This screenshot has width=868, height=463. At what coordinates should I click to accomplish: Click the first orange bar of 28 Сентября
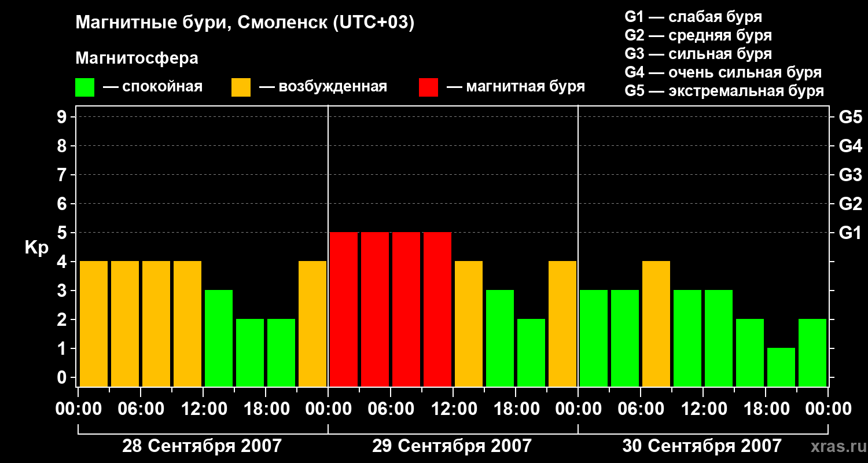pos(94,324)
